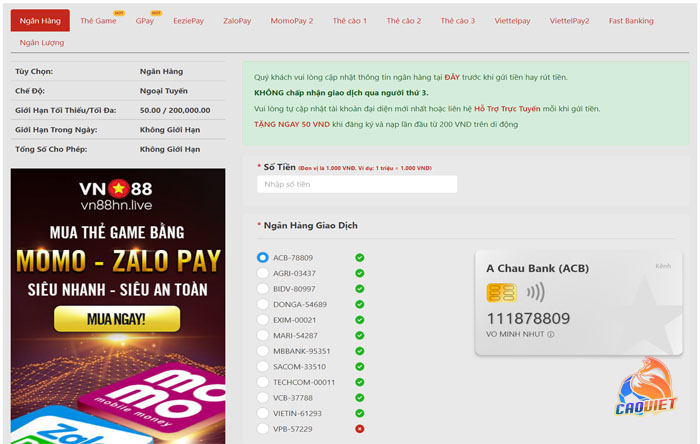Click green status check next to VIETIN-61293
This screenshot has height=444, width=700.
tap(359, 413)
